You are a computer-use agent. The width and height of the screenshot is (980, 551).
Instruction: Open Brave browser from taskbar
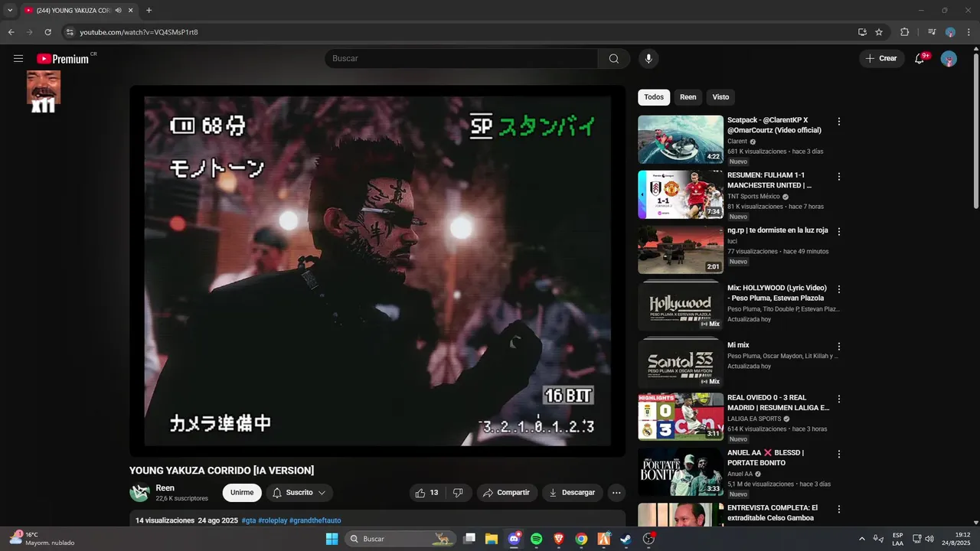(558, 539)
